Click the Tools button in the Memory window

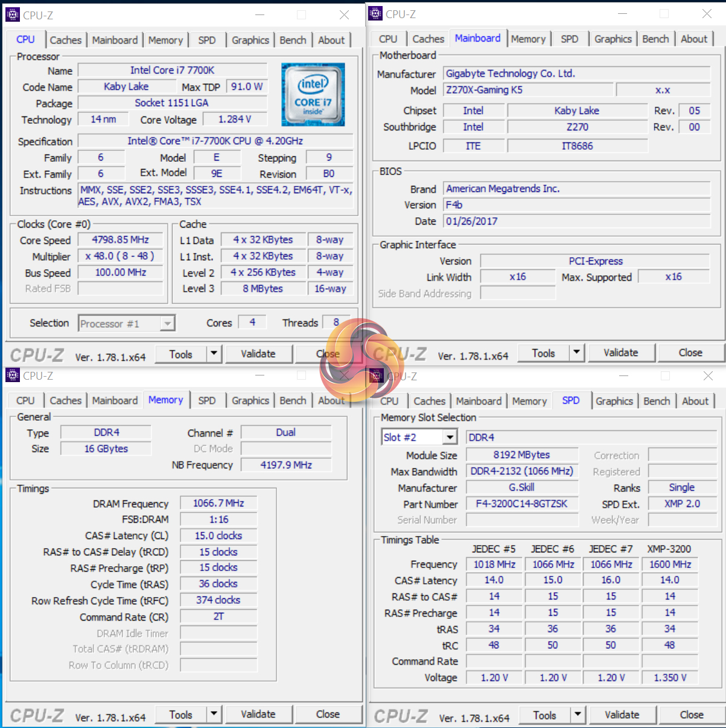(x=180, y=715)
